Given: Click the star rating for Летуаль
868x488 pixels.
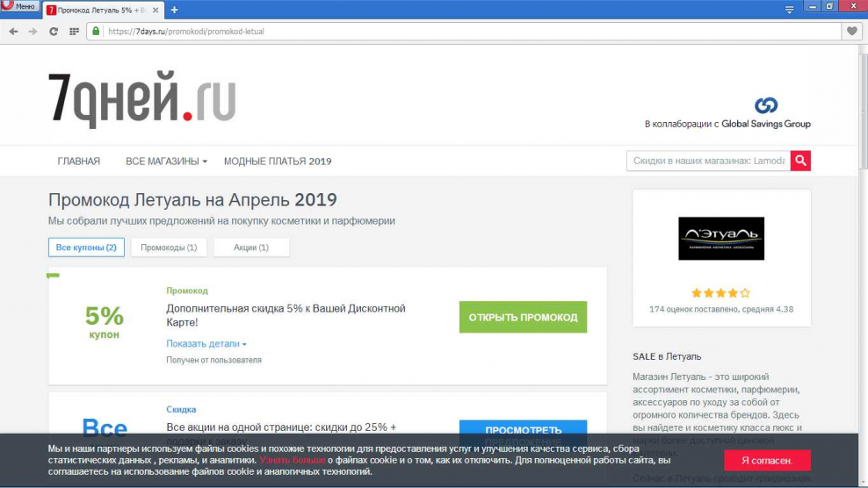Looking at the screenshot, I should tap(720, 293).
